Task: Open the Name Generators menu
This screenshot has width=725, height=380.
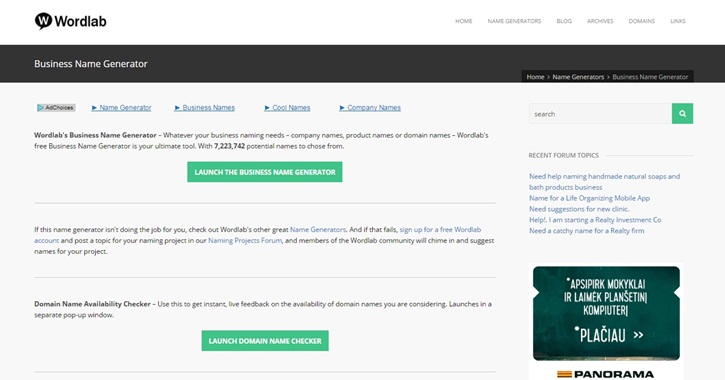Action: point(514,21)
